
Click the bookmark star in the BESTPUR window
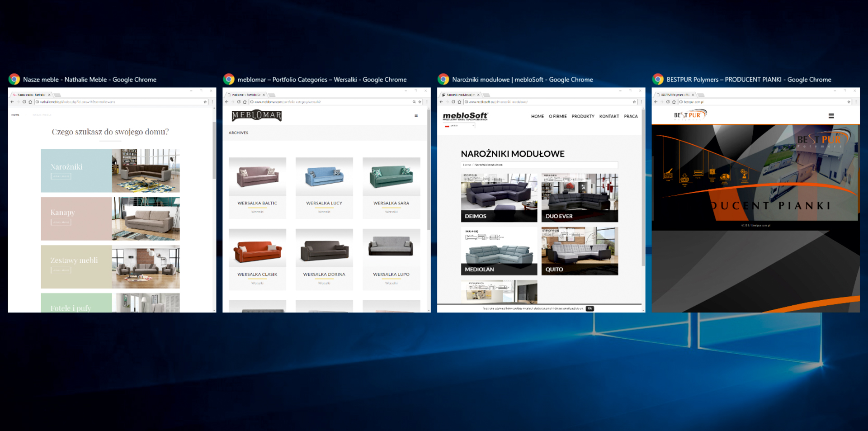click(849, 102)
